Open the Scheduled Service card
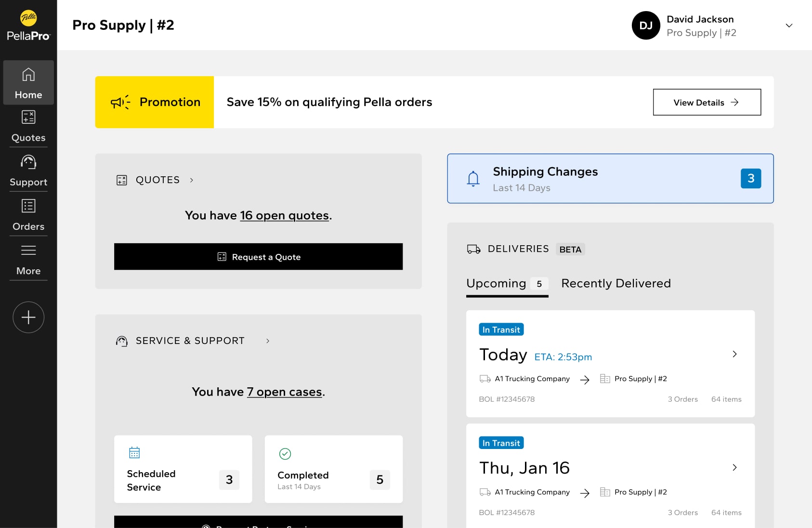Image resolution: width=812 pixels, height=528 pixels. (x=183, y=469)
